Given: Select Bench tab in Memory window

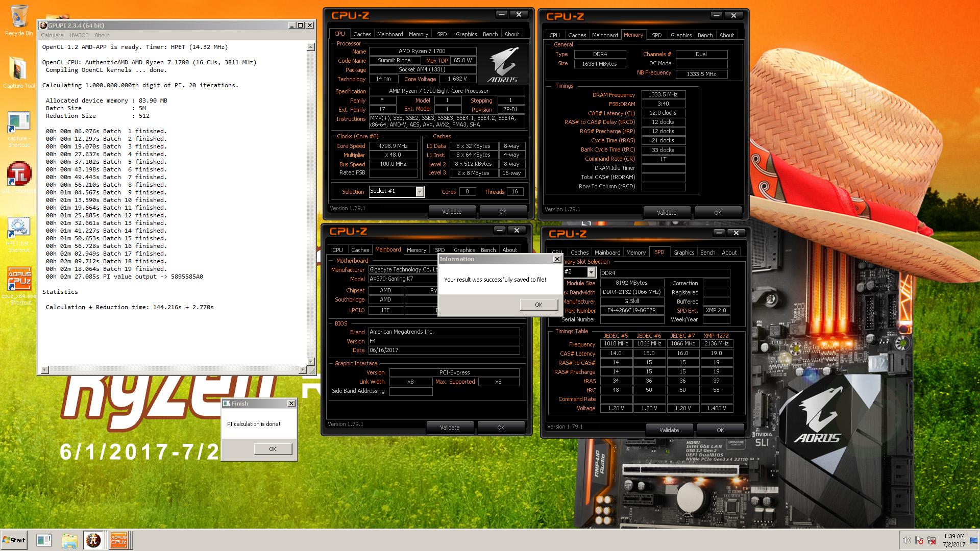Looking at the screenshot, I should (705, 35).
